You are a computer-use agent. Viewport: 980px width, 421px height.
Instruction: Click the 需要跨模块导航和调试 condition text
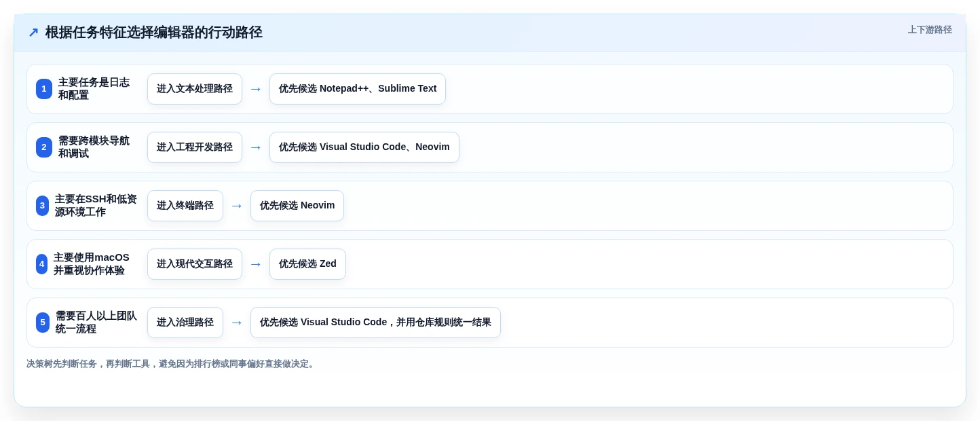click(x=94, y=147)
